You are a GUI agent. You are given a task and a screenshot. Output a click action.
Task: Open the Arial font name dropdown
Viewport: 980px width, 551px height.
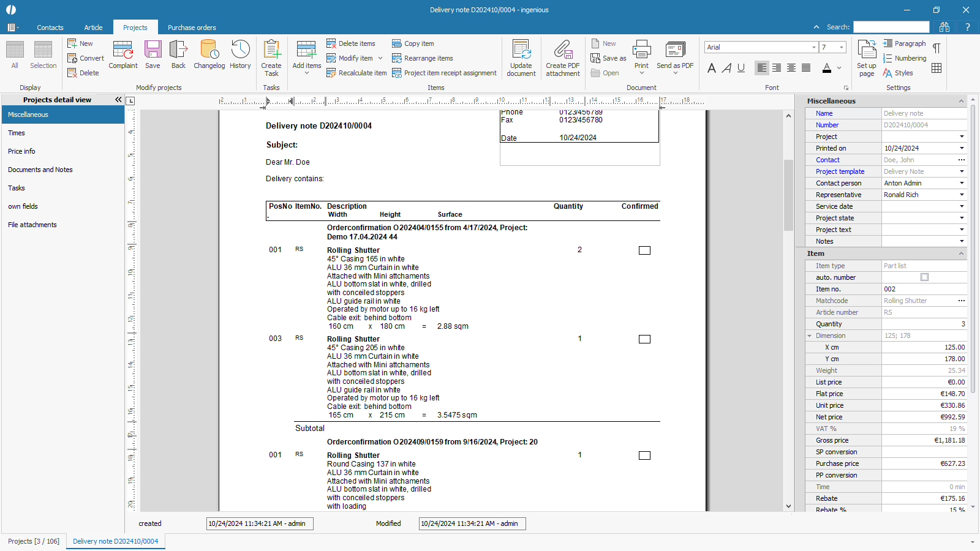(x=813, y=47)
